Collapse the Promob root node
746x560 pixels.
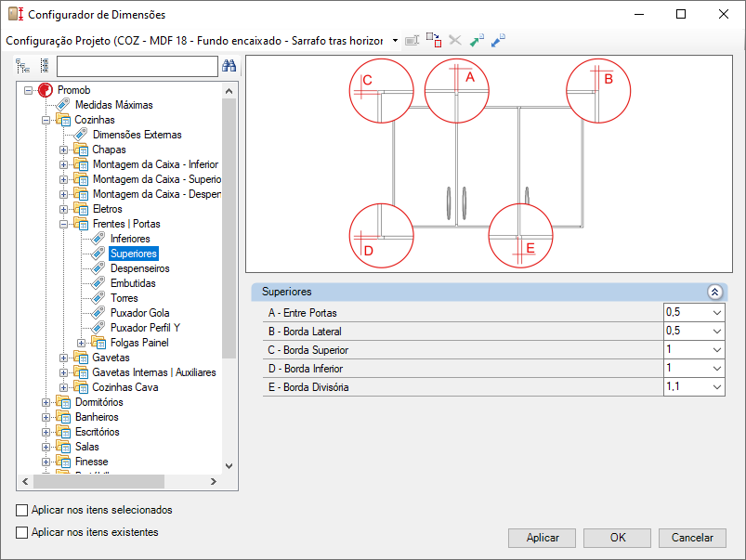click(x=29, y=90)
